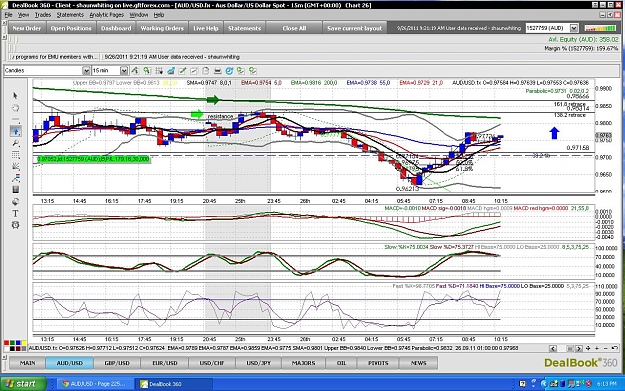Image resolution: width=625 pixels, height=391 pixels.
Task: Click the last green toolbar icon in chart bar
Action: (x=252, y=71)
